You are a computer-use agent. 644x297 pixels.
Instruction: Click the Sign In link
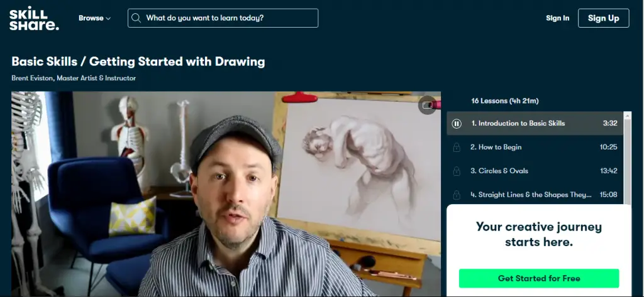[x=557, y=18]
